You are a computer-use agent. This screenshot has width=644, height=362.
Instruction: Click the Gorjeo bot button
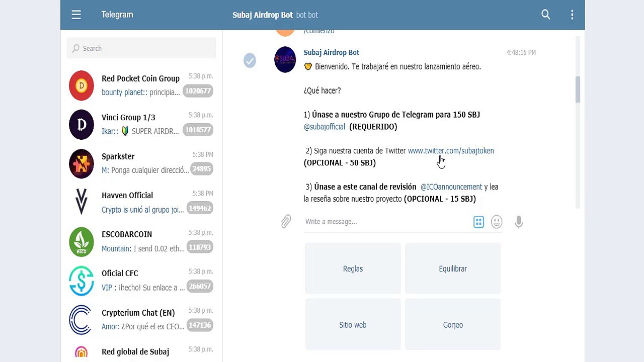tap(453, 325)
